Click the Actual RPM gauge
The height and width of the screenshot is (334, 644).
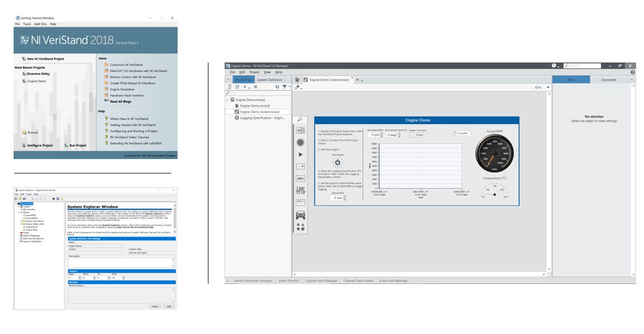(494, 155)
